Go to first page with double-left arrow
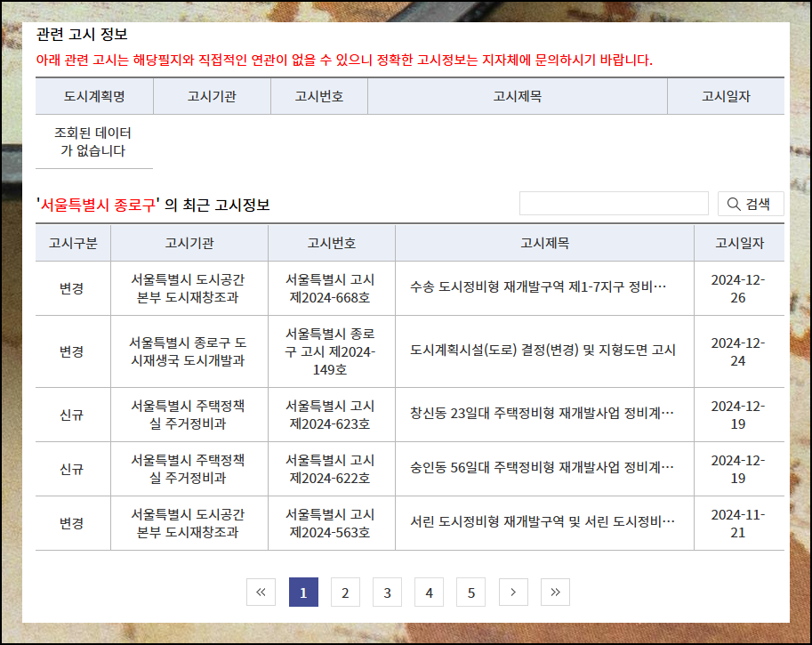This screenshot has height=645, width=812. tap(261, 592)
